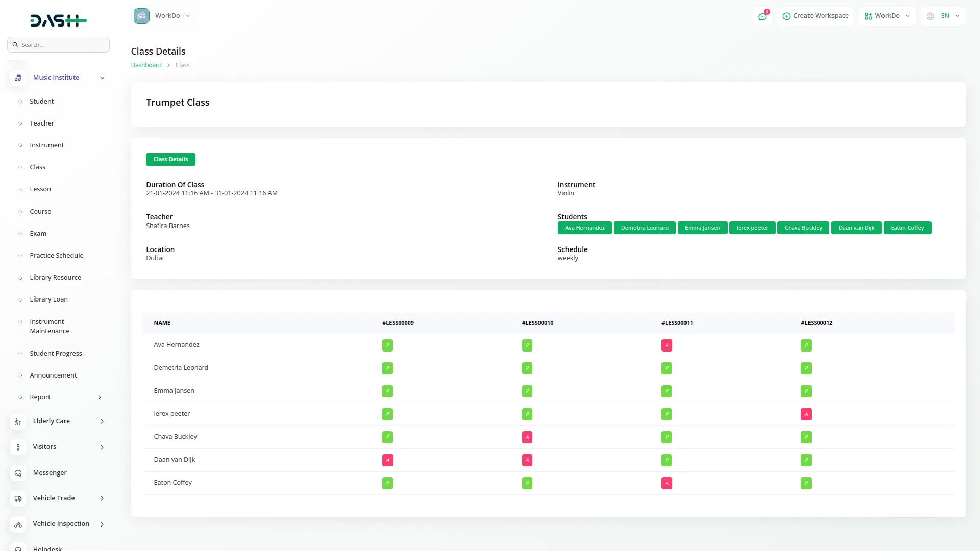Image resolution: width=980 pixels, height=551 pixels.
Task: Open Messenger via its sidebar icon
Action: pos(18,473)
